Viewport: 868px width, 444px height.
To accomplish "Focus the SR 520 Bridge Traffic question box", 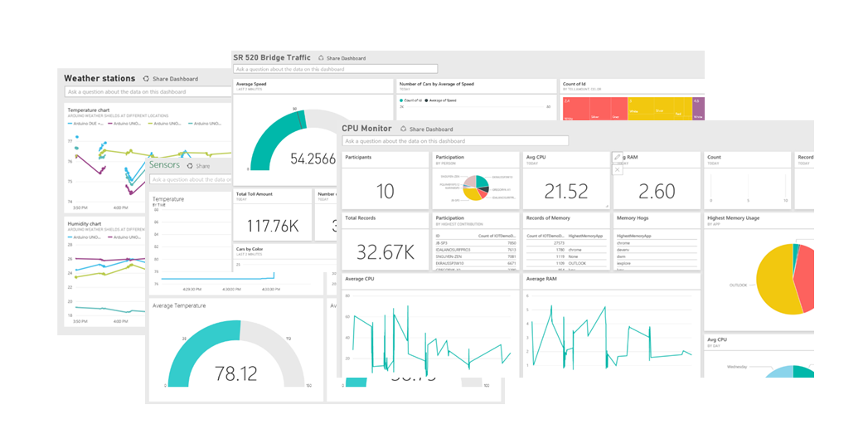I will point(336,69).
